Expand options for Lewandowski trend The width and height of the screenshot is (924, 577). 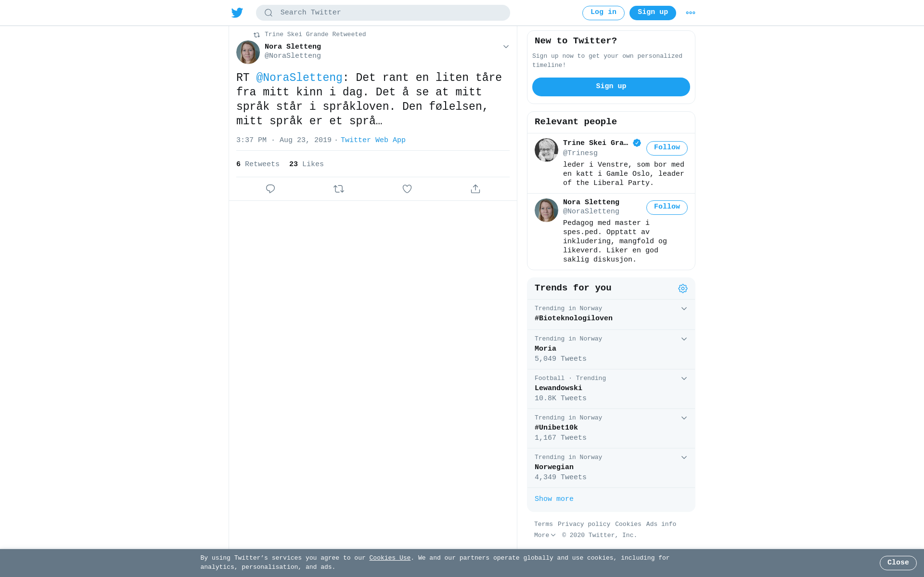pos(684,379)
